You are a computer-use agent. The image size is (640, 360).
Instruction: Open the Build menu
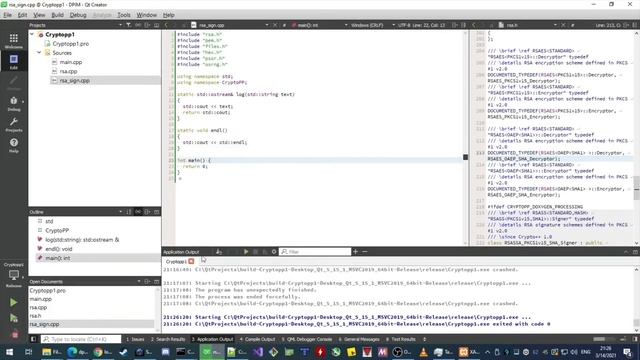click(x=58, y=15)
